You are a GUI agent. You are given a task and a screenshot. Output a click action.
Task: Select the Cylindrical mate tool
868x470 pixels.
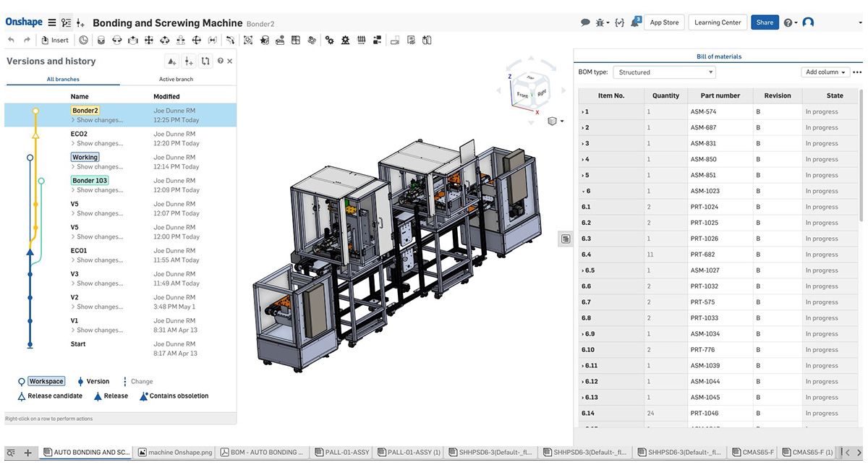(x=165, y=40)
